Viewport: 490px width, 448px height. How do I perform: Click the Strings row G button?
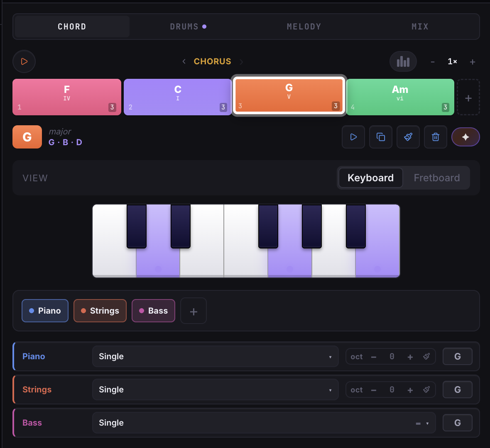coord(458,390)
